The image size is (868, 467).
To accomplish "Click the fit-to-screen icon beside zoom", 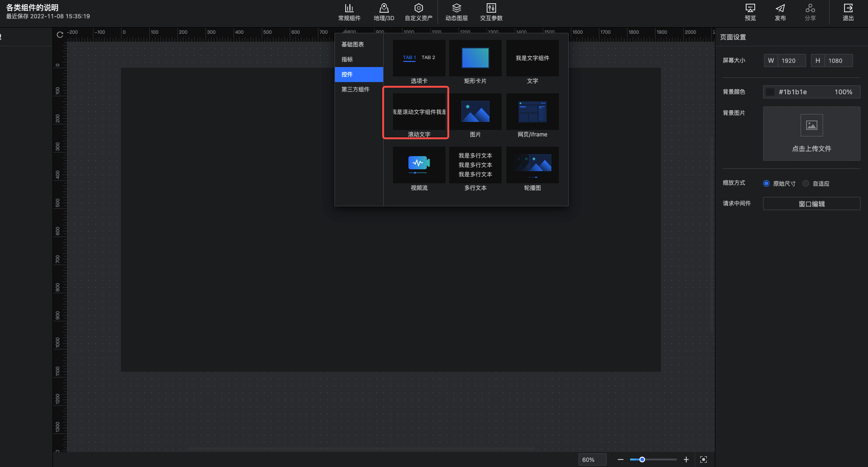I will point(703,459).
